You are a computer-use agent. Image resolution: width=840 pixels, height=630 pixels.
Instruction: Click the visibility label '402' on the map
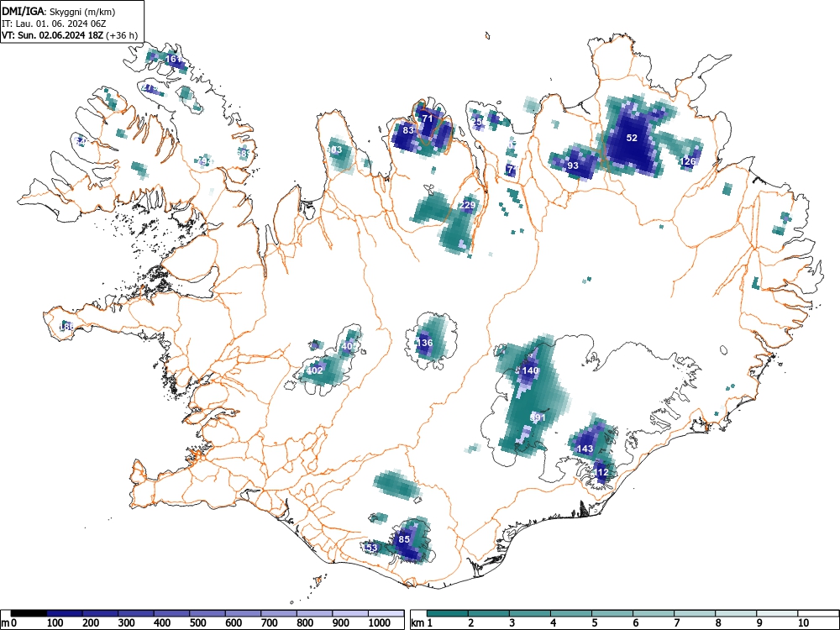tap(315, 370)
